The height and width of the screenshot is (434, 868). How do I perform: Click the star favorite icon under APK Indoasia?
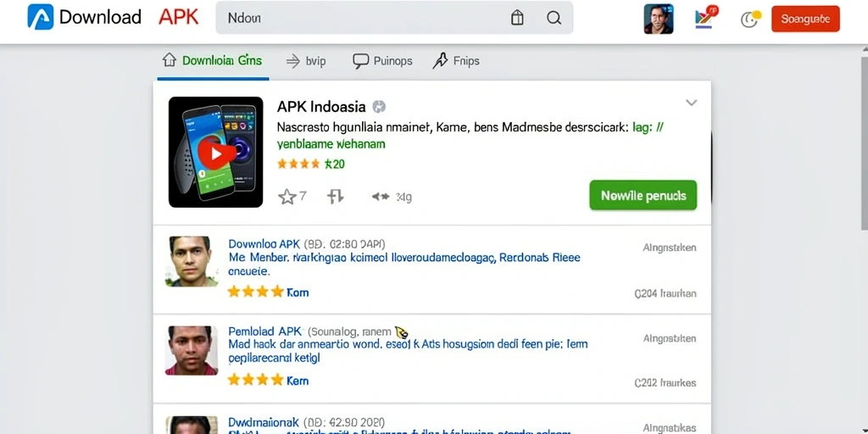click(287, 197)
